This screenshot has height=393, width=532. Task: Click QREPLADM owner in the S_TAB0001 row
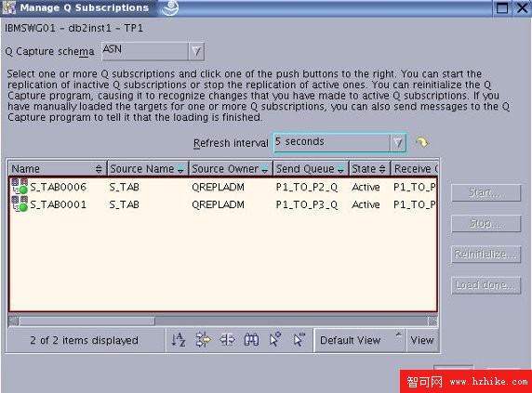[x=218, y=204]
